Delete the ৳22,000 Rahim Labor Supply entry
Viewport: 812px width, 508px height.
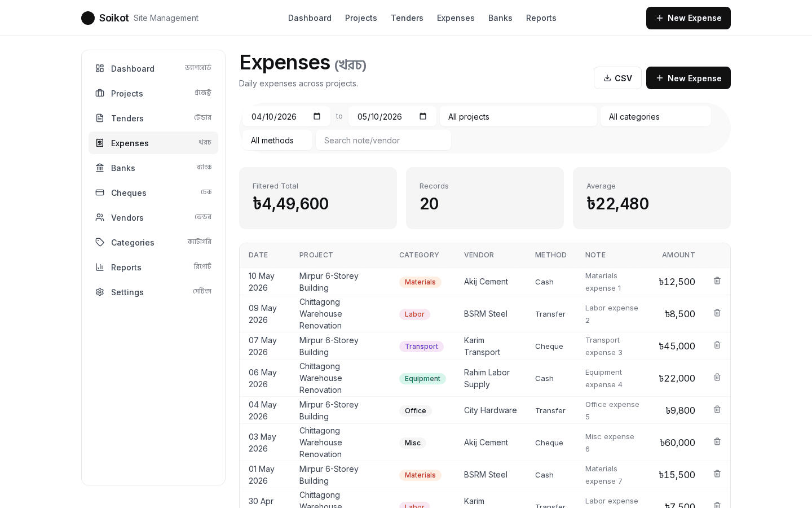(717, 377)
